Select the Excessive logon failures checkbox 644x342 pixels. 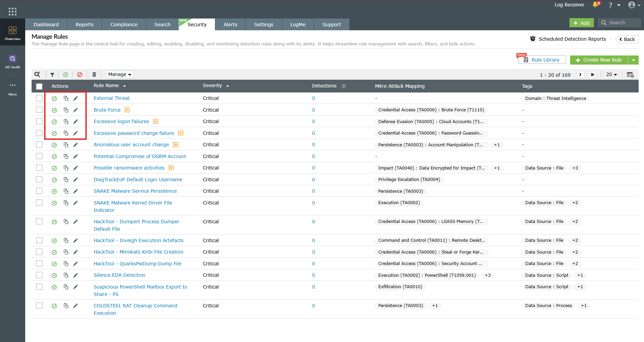[39, 121]
